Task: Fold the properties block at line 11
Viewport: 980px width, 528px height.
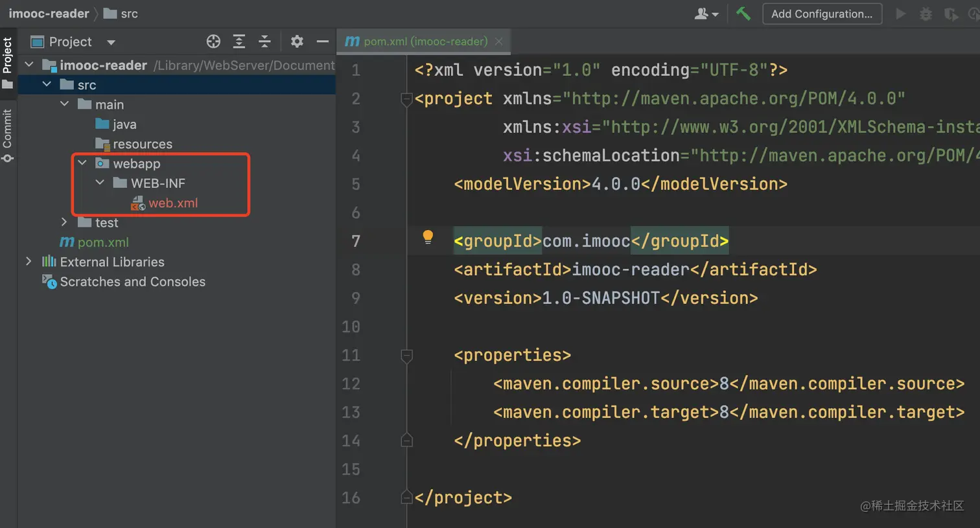Action: 407,356
